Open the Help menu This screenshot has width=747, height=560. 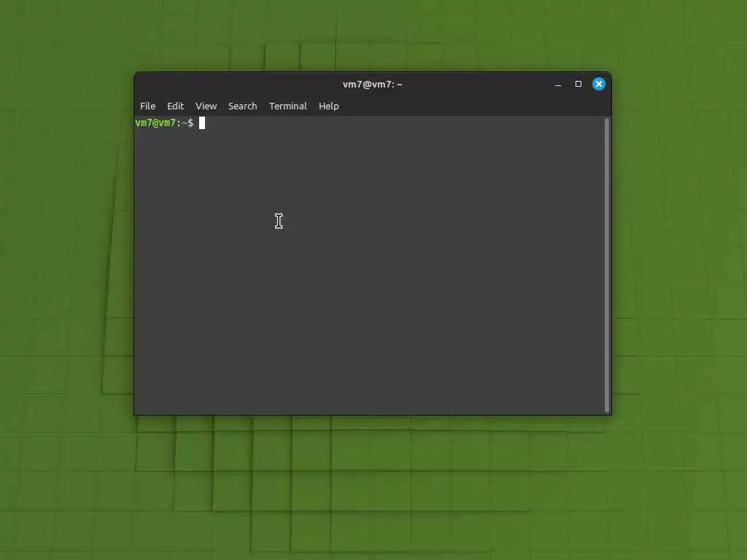329,106
